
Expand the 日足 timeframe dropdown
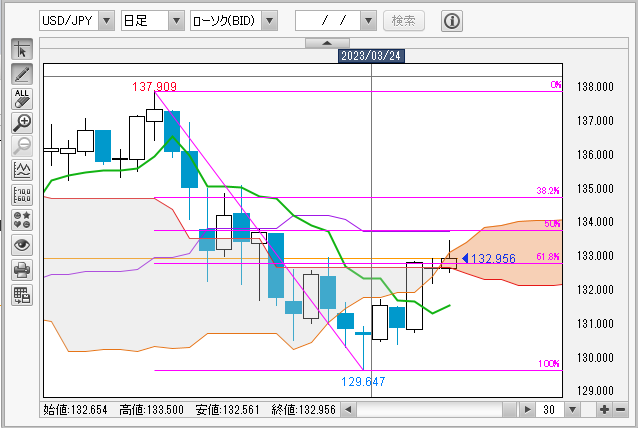tap(176, 21)
